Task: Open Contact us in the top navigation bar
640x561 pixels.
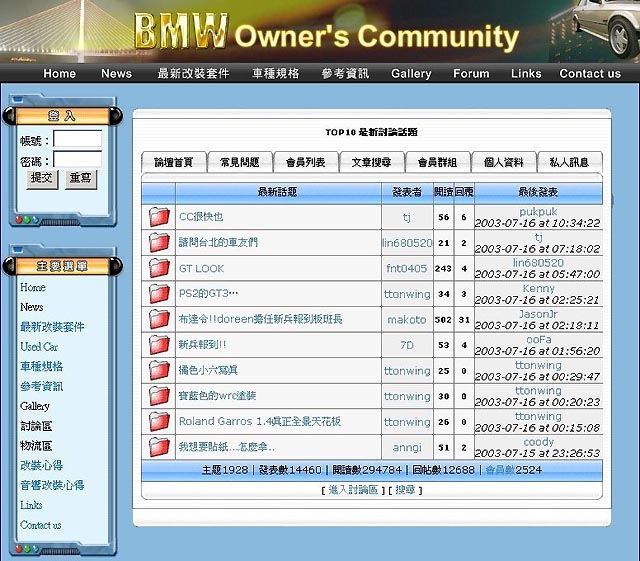Action: 590,73
